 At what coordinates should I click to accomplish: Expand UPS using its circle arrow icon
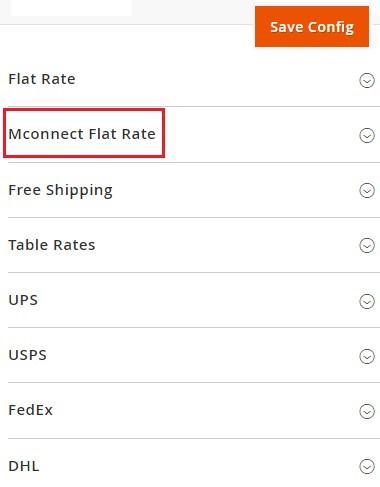367,301
